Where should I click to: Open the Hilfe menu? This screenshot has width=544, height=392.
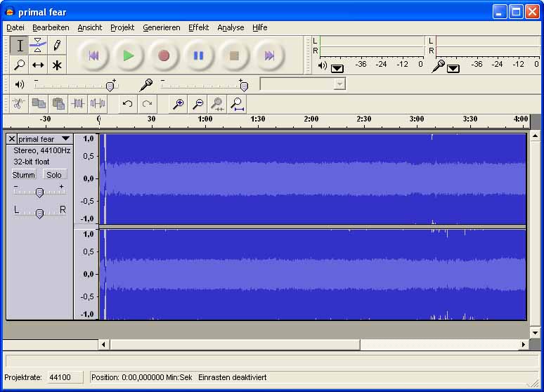click(x=259, y=27)
